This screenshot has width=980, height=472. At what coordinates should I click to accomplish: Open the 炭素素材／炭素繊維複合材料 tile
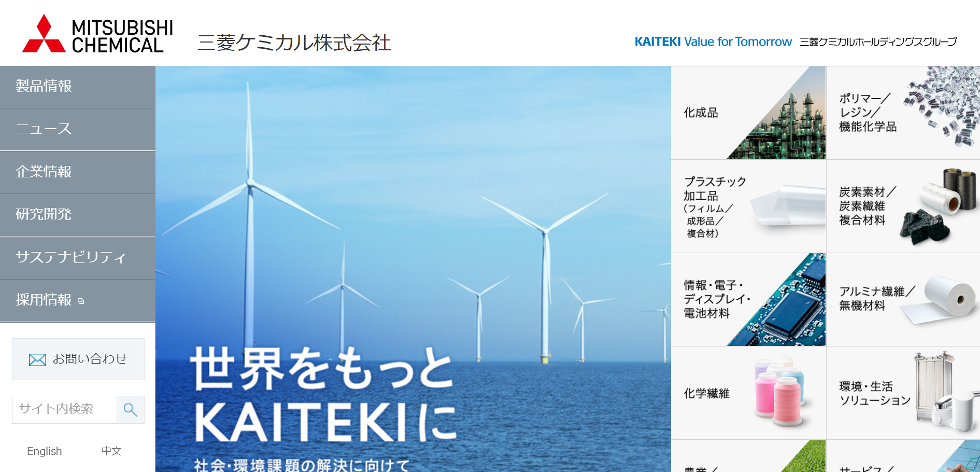903,206
